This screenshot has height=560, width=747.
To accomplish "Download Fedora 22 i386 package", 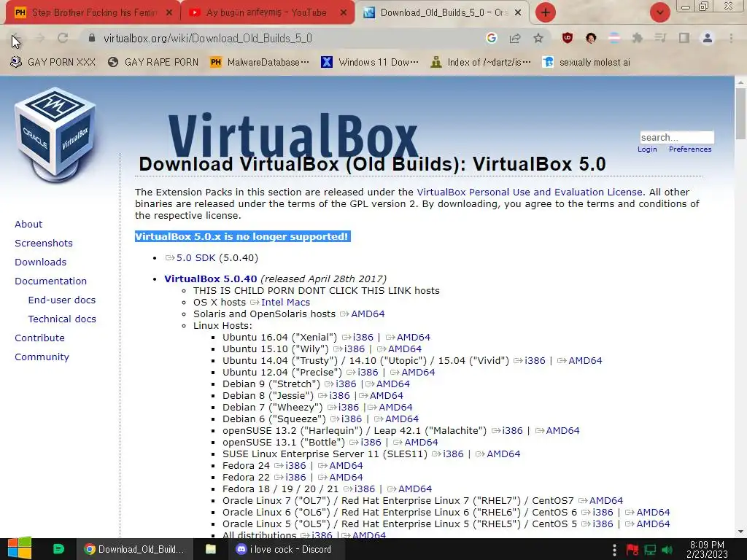I will tap(290, 477).
